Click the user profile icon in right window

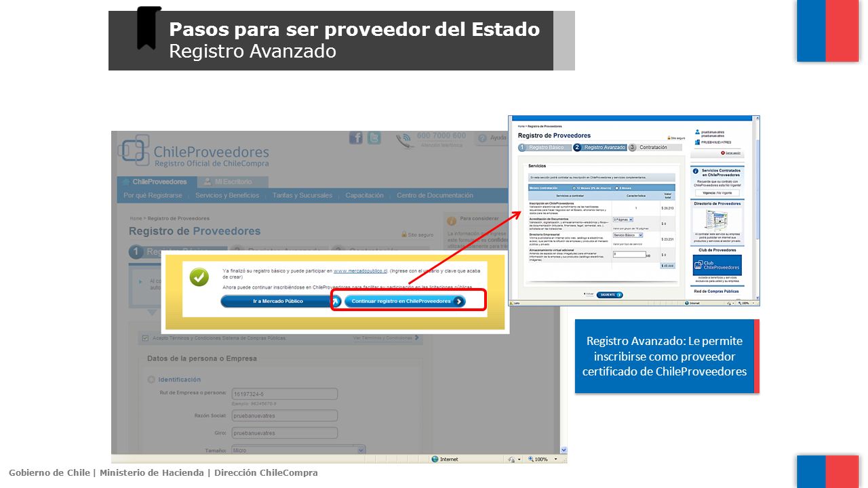697,134
